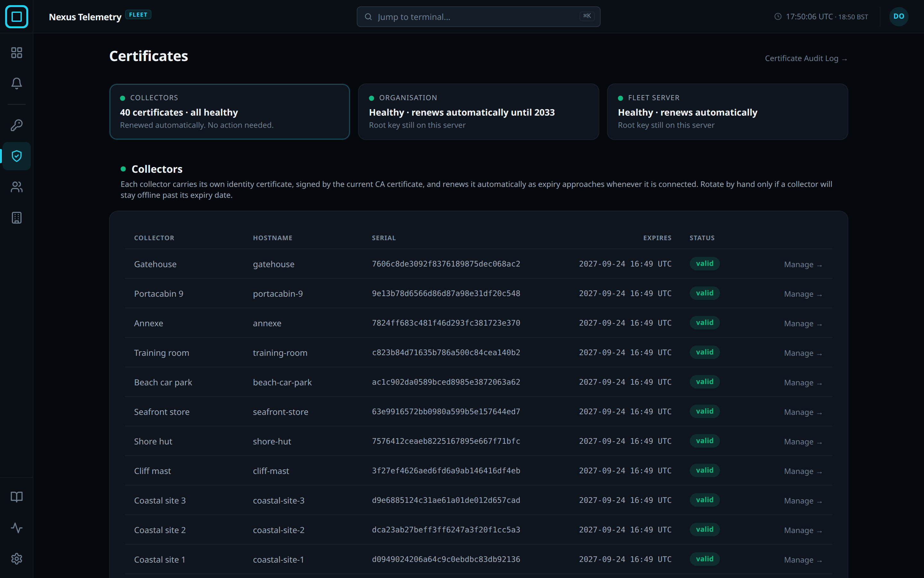Screen dimensions: 924x578
Task: Click Manage for Beach car park
Action: (803, 383)
